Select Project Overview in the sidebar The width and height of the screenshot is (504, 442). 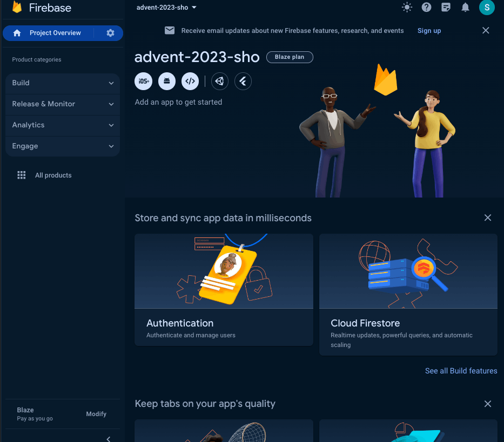[x=55, y=33]
